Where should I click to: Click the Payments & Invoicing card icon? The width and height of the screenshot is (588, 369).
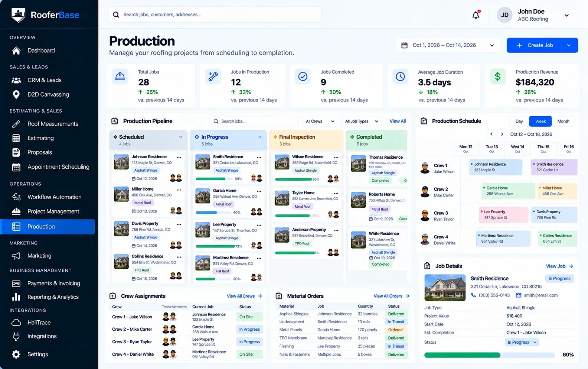tap(16, 284)
